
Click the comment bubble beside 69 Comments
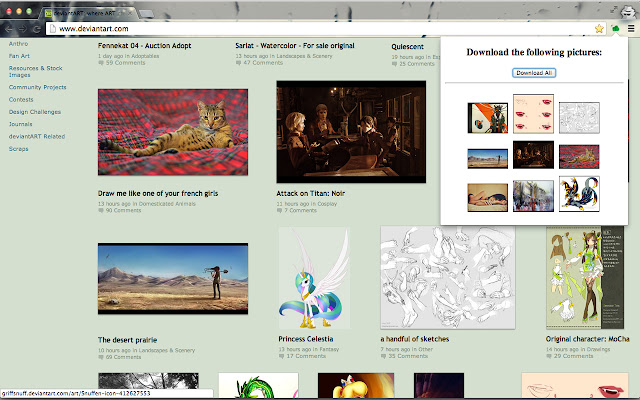[100, 357]
